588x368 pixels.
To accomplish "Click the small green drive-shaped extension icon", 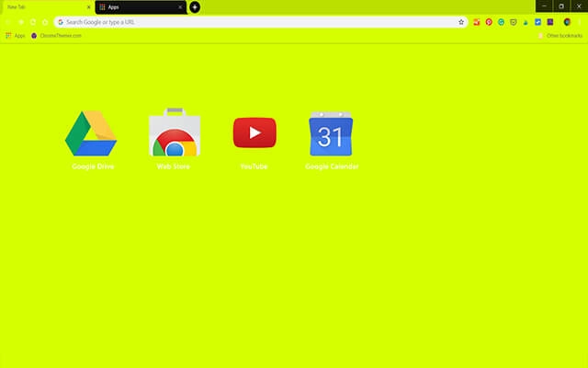I will click(x=526, y=22).
